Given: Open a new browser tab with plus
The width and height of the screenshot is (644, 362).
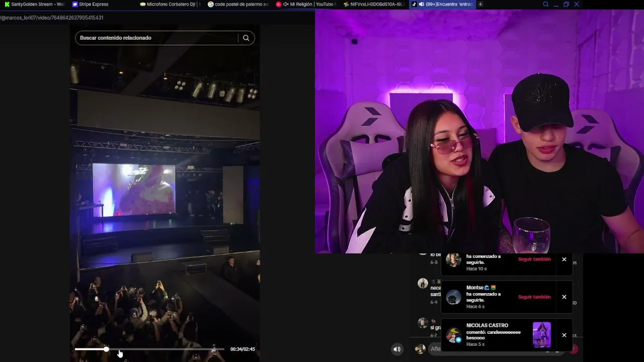Looking at the screenshot, I should [480, 5].
